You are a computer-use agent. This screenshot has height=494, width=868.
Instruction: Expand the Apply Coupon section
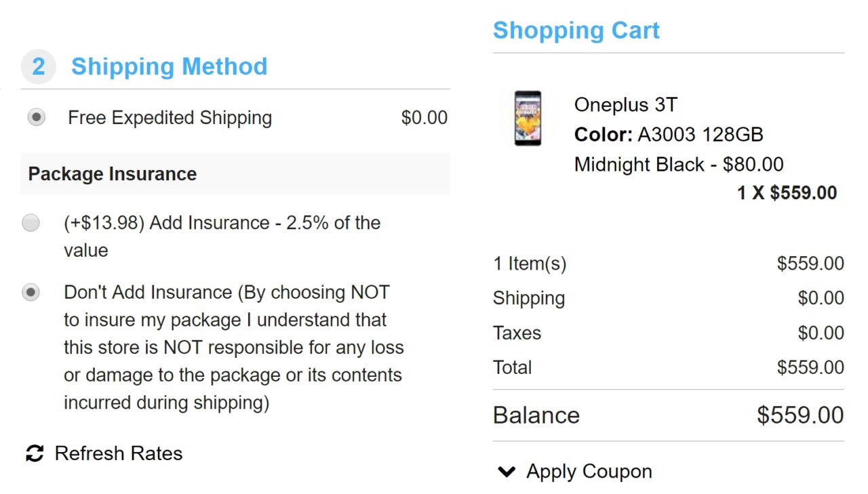tap(589, 472)
